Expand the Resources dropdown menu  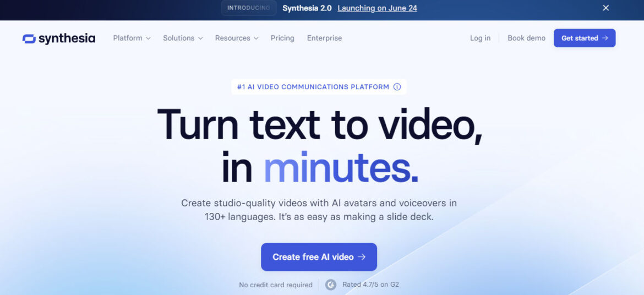pyautogui.click(x=237, y=38)
